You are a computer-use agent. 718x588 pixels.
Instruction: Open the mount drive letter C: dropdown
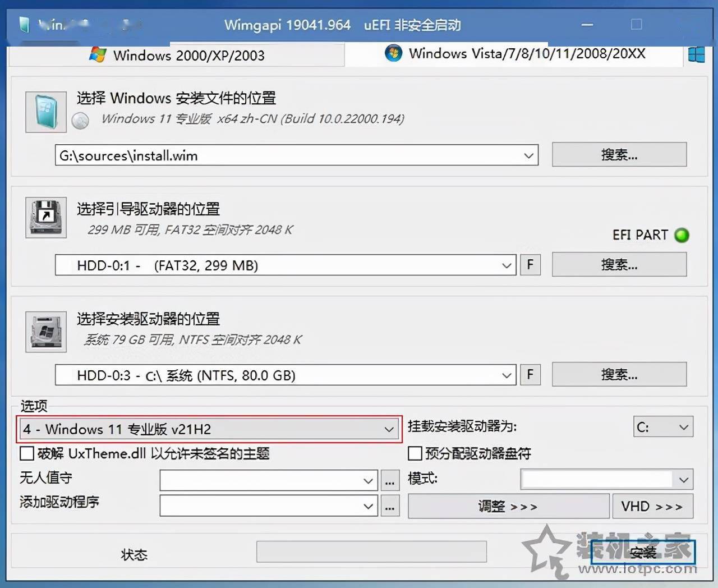(664, 427)
